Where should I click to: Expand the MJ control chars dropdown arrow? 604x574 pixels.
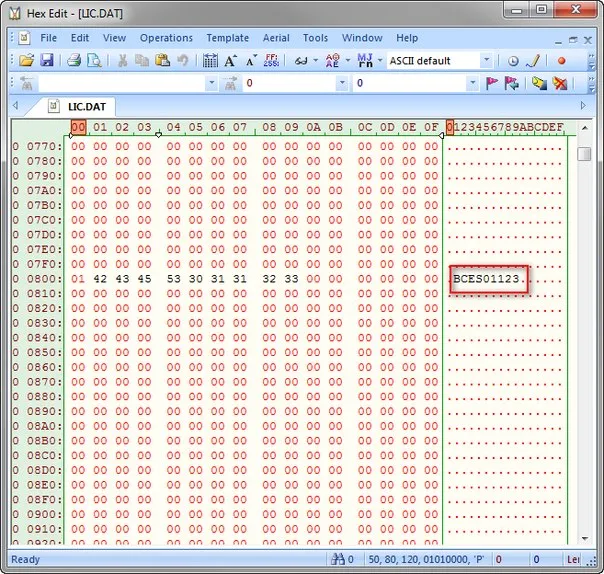click(379, 60)
